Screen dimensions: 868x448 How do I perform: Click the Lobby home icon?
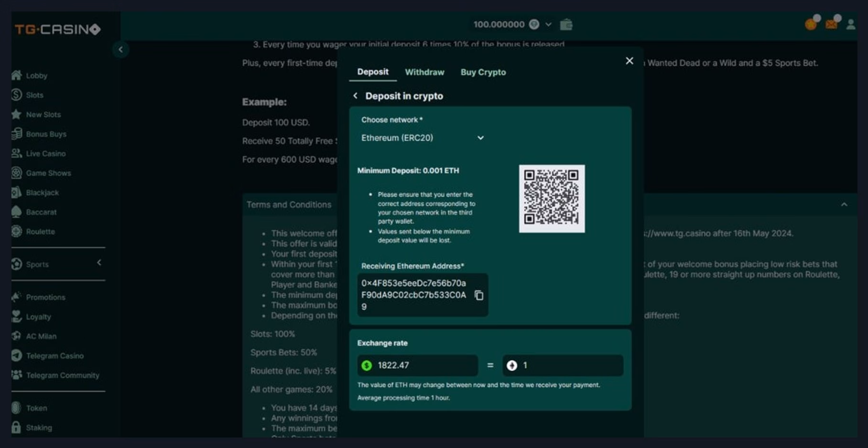point(17,75)
